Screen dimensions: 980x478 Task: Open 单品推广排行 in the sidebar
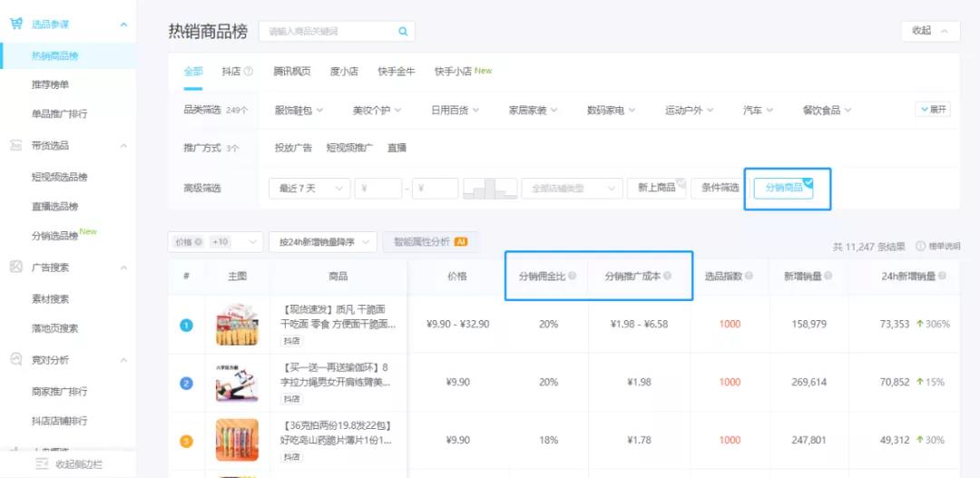point(59,113)
